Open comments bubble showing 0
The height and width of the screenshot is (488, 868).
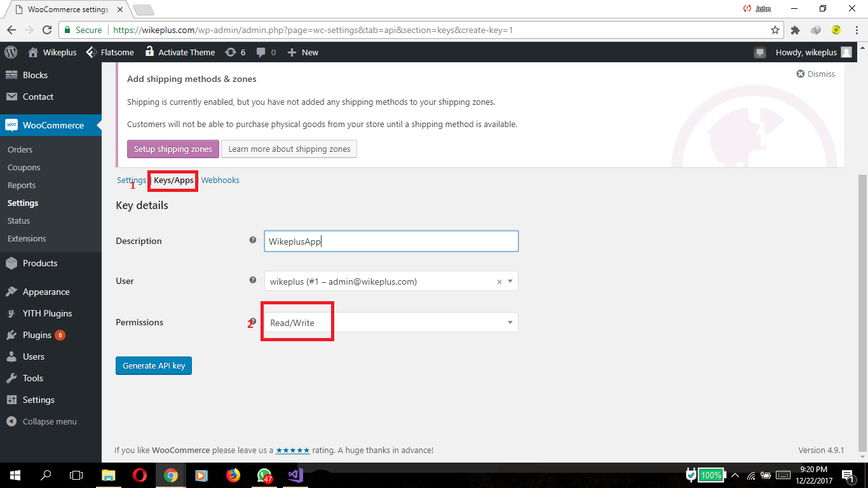(266, 52)
